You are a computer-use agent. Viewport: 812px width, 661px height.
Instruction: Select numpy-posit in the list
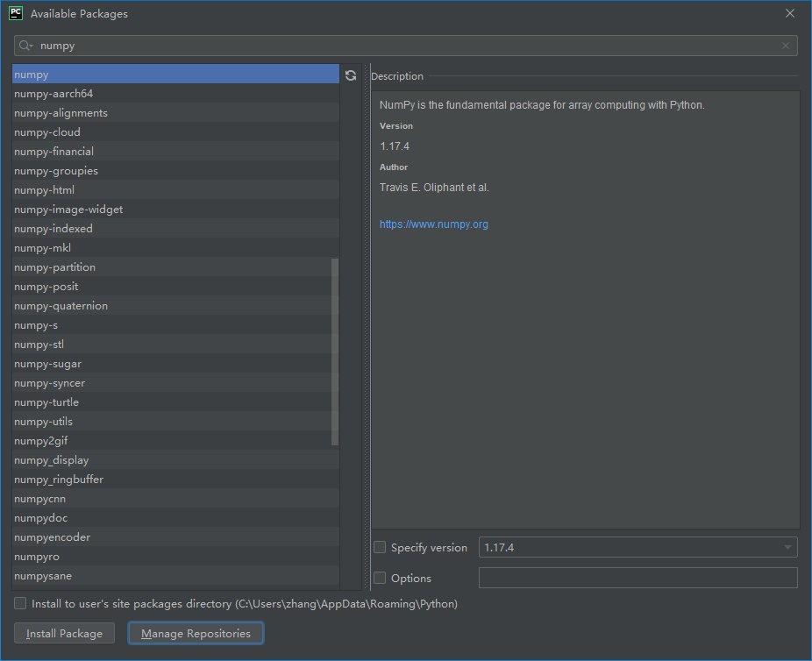[x=175, y=287]
